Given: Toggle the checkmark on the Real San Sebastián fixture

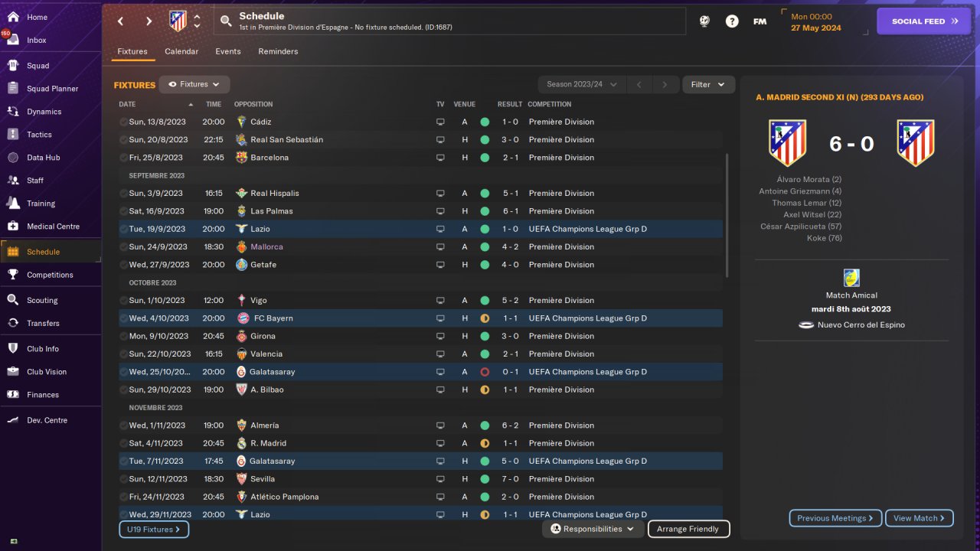Looking at the screenshot, I should point(123,140).
